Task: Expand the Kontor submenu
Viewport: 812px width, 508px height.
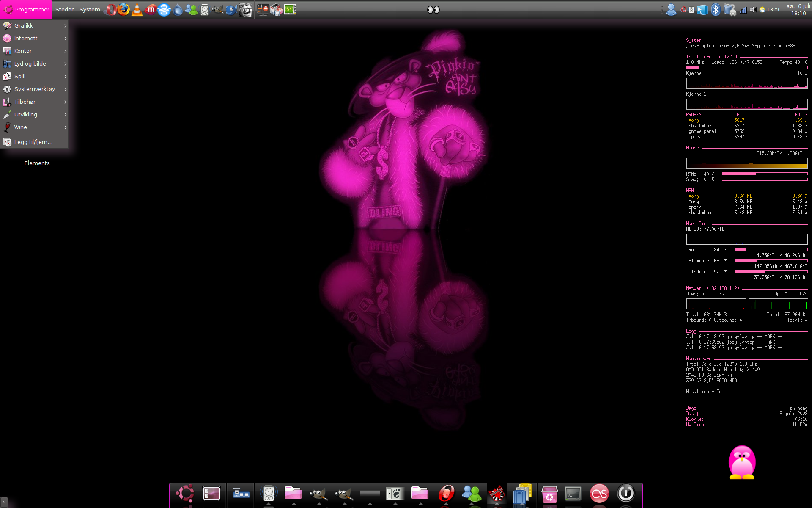Action: 34,51
